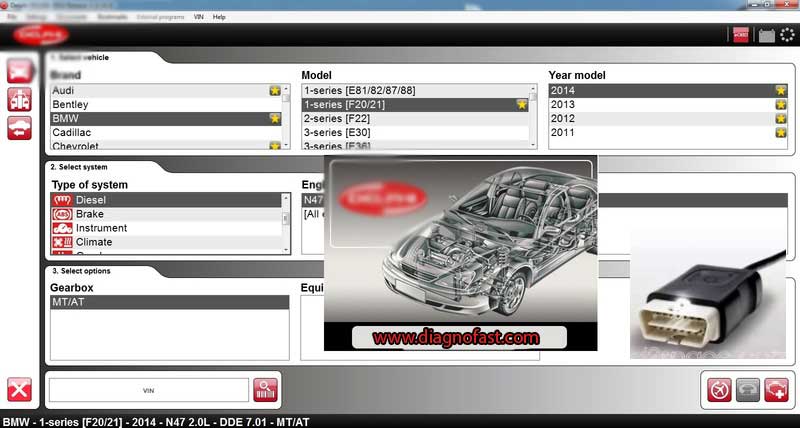Click Model list scroll-down arrow

coord(533,145)
